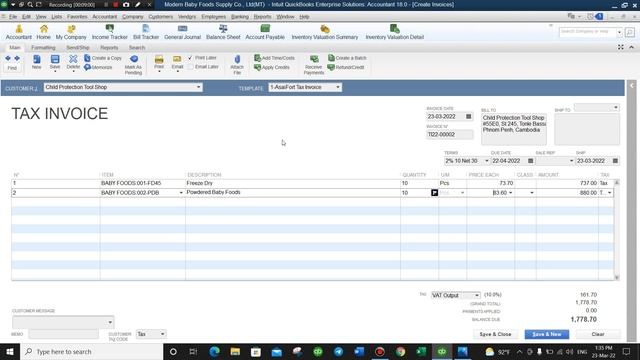Open Microsoft Edge from taskbar
Screen dimensions: 640x360
point(214,351)
